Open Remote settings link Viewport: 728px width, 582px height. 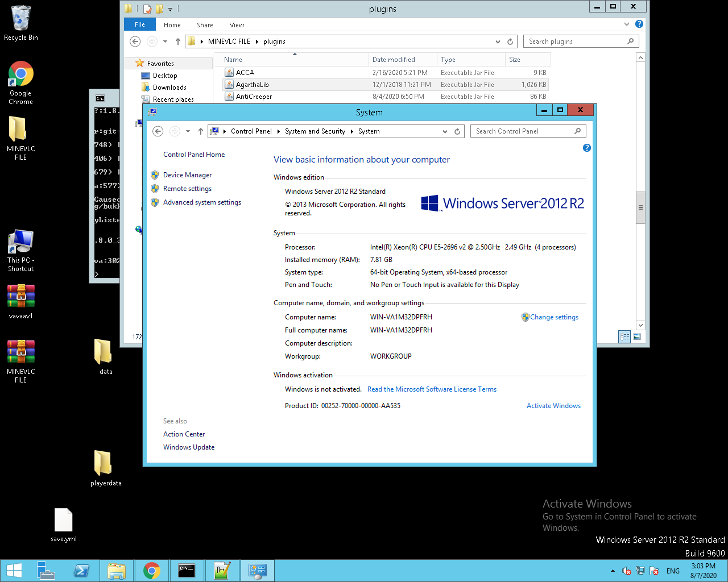click(187, 189)
